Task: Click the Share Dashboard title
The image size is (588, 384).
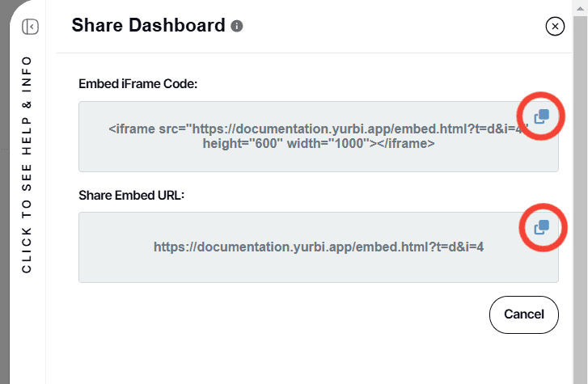Action: (148, 26)
